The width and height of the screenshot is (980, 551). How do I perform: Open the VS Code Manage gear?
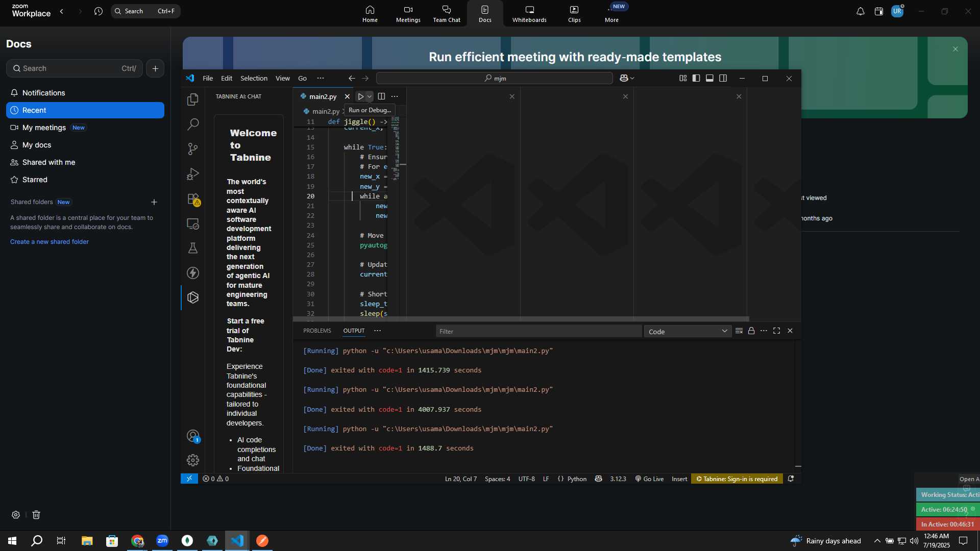pyautogui.click(x=193, y=460)
